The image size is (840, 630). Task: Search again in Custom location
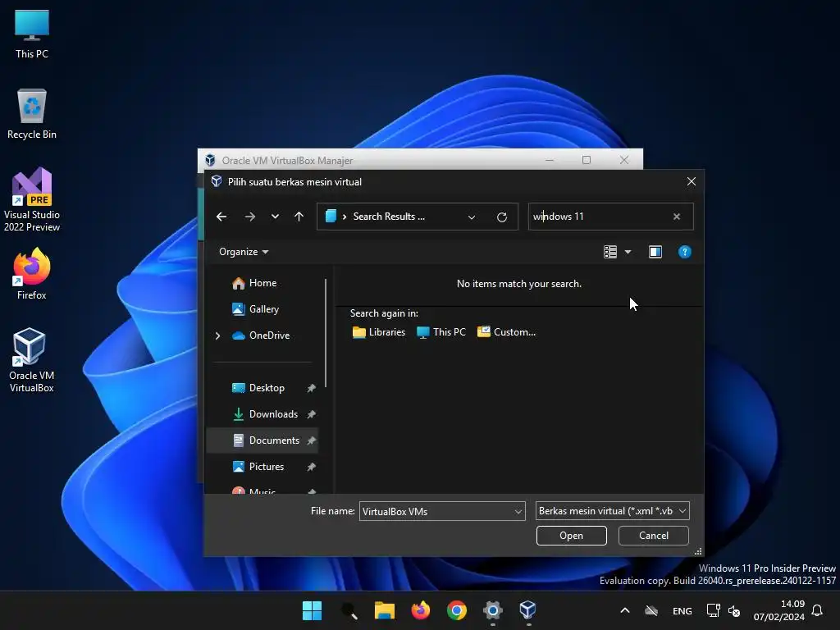click(x=507, y=332)
